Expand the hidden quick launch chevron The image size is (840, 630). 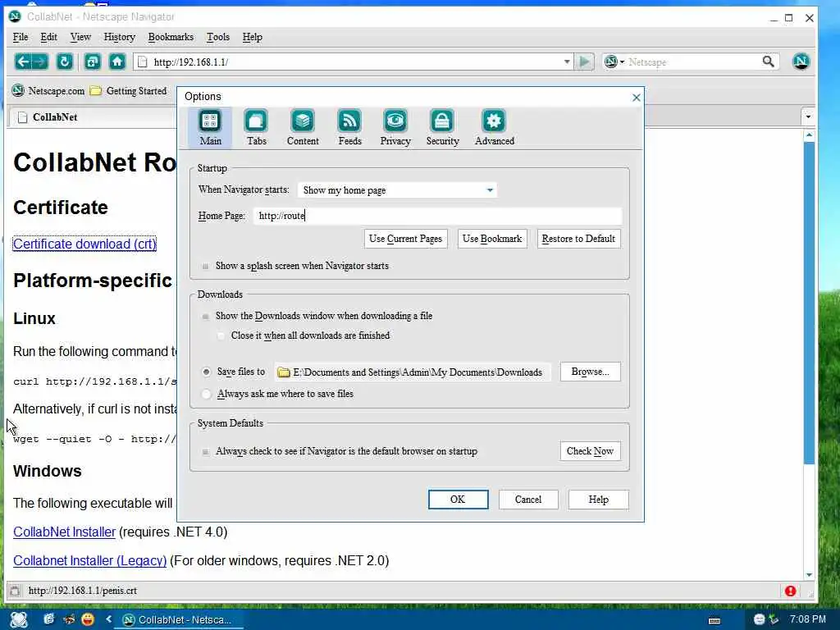(109, 619)
